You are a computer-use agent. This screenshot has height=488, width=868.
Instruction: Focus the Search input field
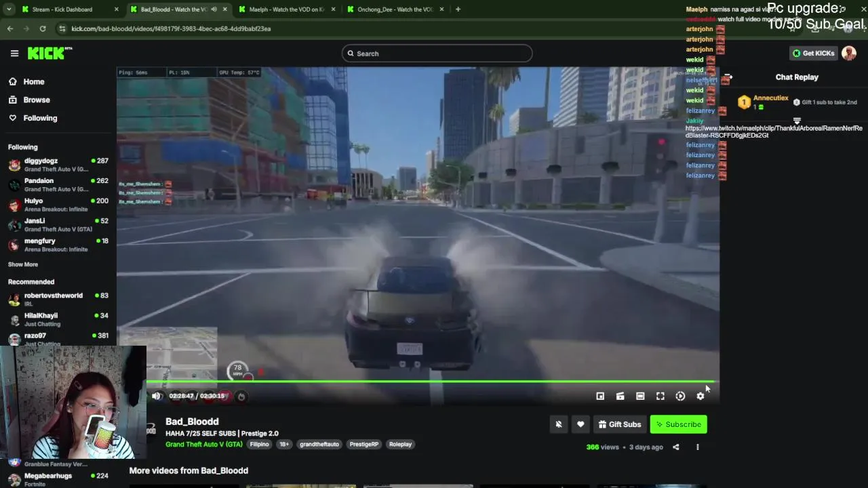437,54
